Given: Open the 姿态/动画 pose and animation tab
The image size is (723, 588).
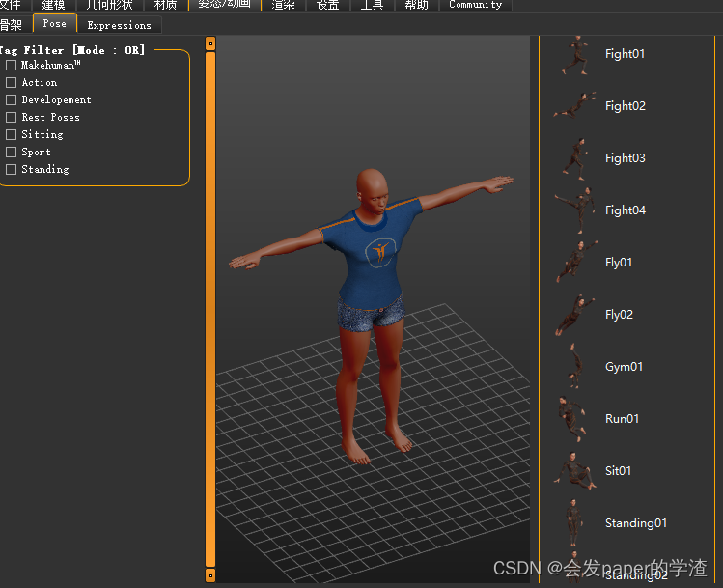Looking at the screenshot, I should pos(225,5).
